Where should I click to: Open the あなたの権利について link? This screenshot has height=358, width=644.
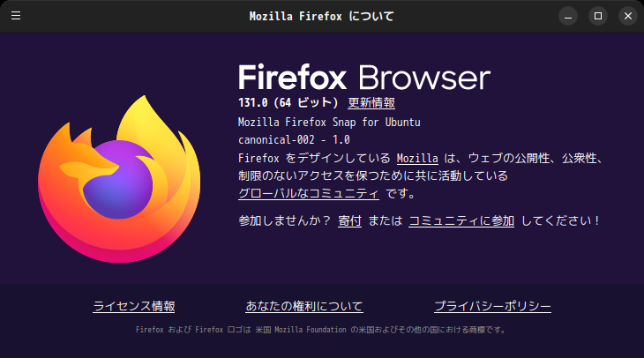304,306
